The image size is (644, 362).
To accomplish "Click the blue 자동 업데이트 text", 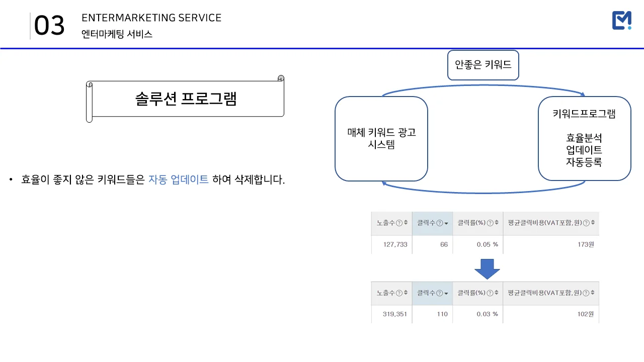I will [179, 179].
